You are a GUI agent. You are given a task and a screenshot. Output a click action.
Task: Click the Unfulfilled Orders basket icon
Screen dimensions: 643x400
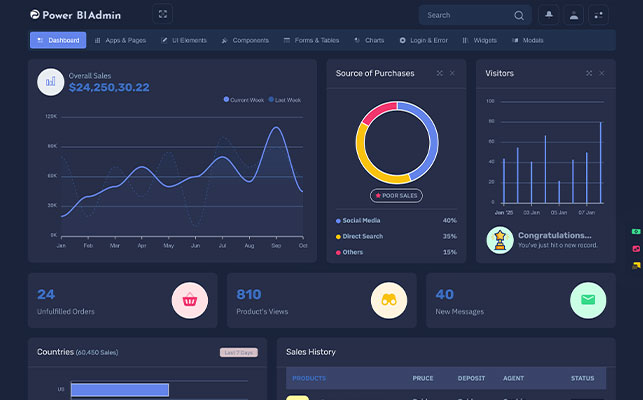(x=189, y=300)
